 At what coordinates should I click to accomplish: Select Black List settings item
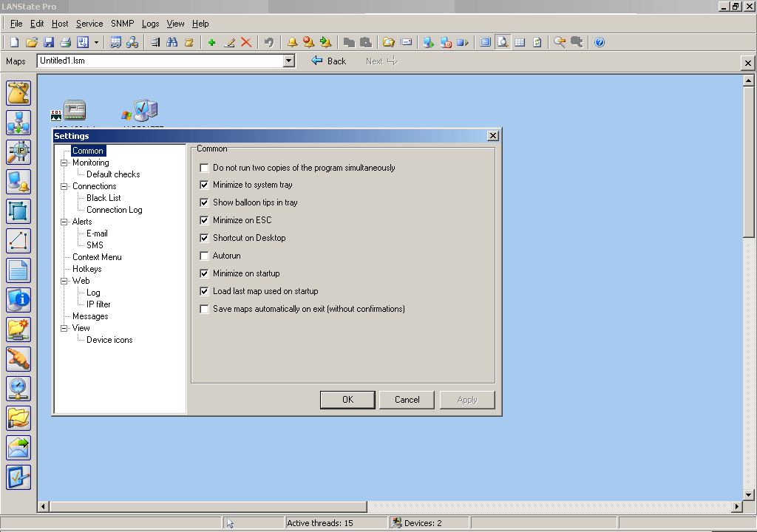pyautogui.click(x=103, y=198)
